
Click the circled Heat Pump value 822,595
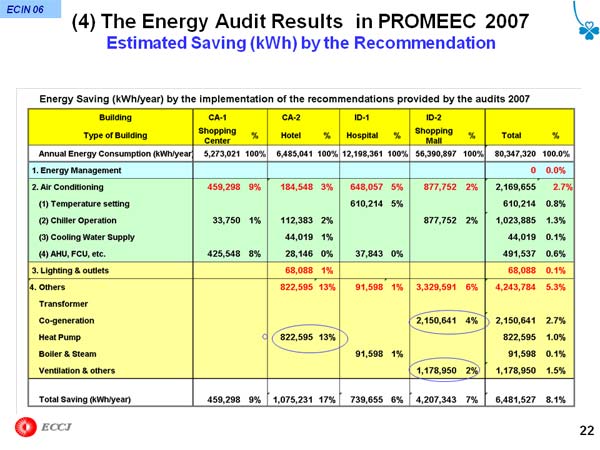tap(297, 338)
